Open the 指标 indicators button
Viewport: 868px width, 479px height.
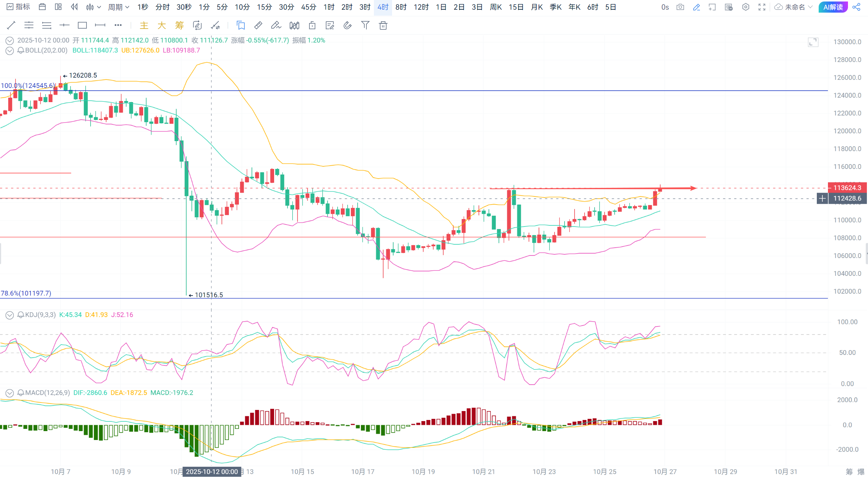19,7
